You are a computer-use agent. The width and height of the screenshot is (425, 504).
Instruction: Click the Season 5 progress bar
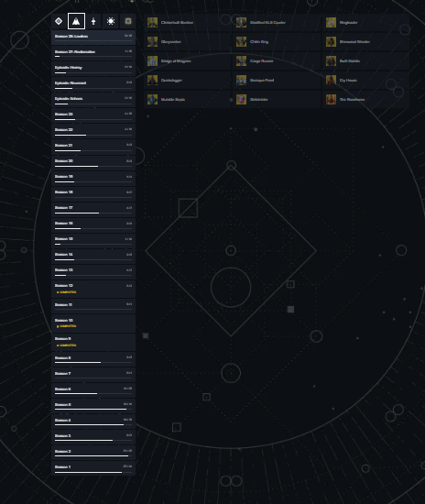point(93,410)
